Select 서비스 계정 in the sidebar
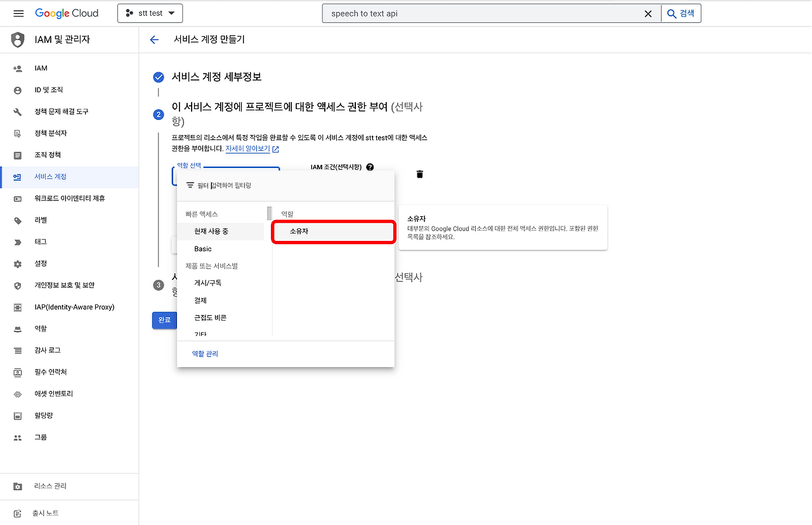This screenshot has width=812, height=525. (54, 178)
